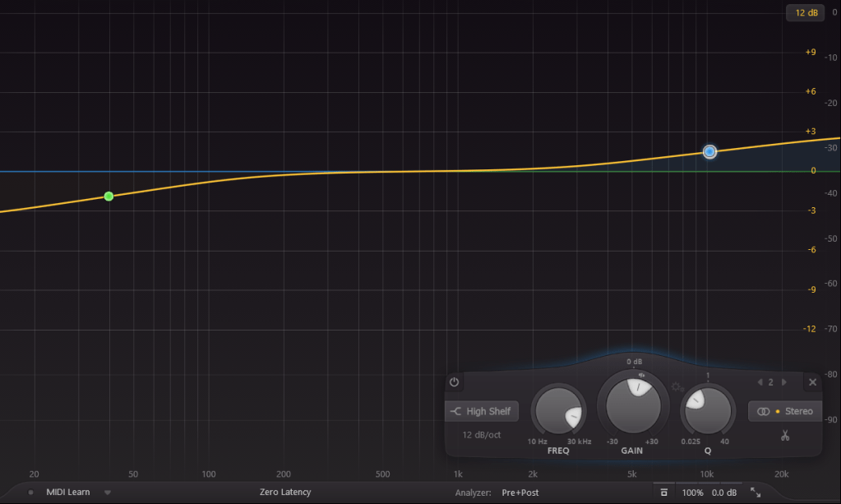Delete the band with X button
Image resolution: width=841 pixels, height=504 pixels.
812,382
